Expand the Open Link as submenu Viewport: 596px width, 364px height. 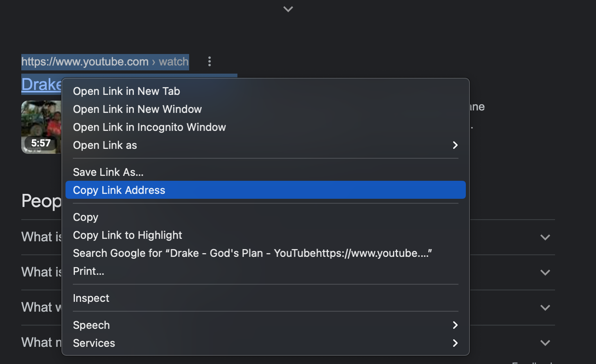(x=266, y=145)
